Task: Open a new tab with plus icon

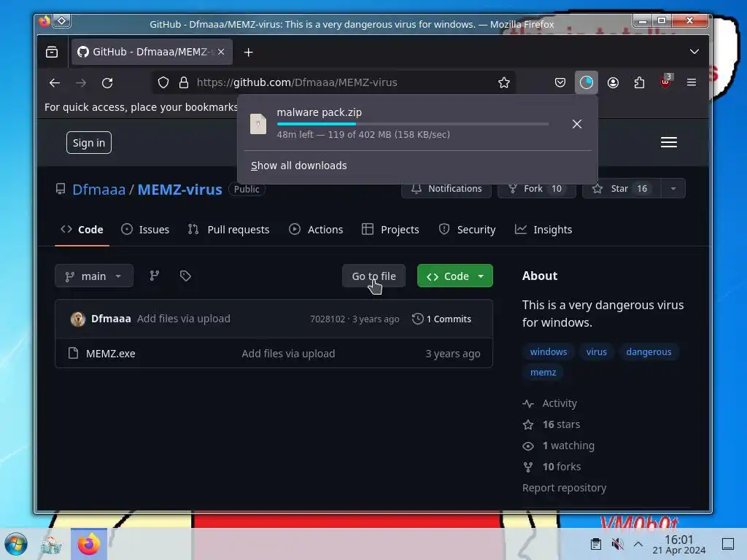Action: pyautogui.click(x=248, y=52)
